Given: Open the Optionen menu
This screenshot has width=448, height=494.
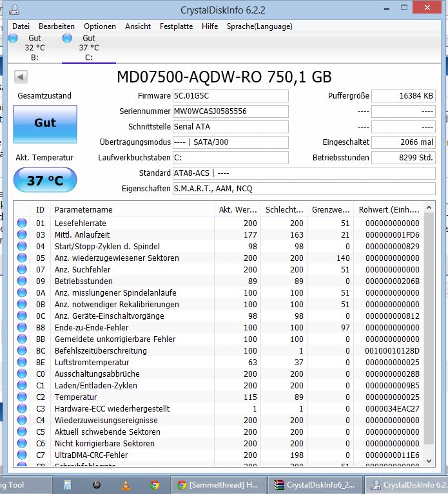Looking at the screenshot, I should point(100,26).
